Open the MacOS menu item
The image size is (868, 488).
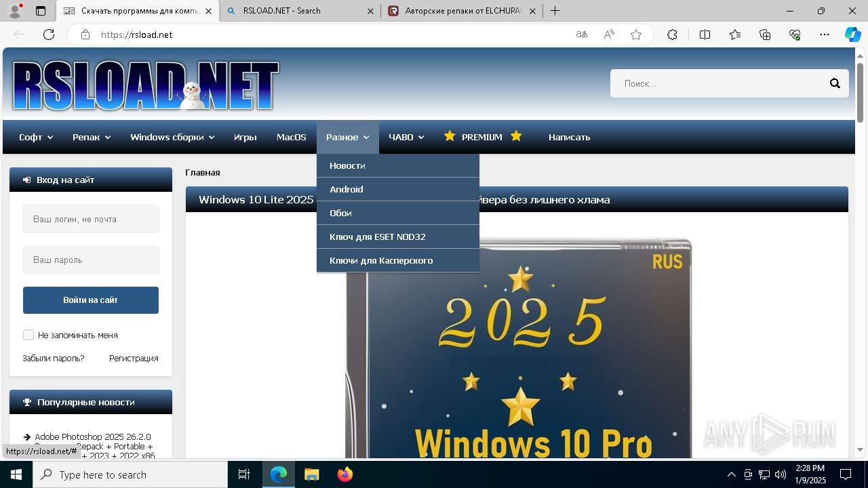(292, 137)
